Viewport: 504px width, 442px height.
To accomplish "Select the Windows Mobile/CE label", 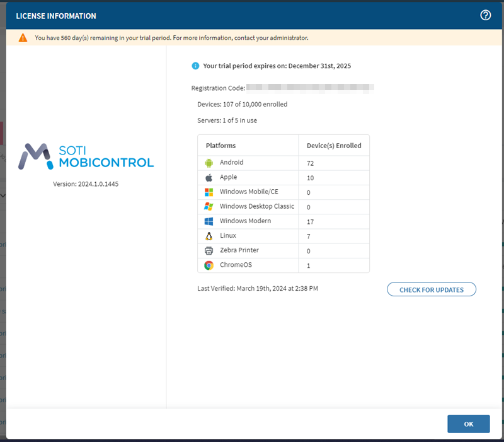I will [249, 192].
